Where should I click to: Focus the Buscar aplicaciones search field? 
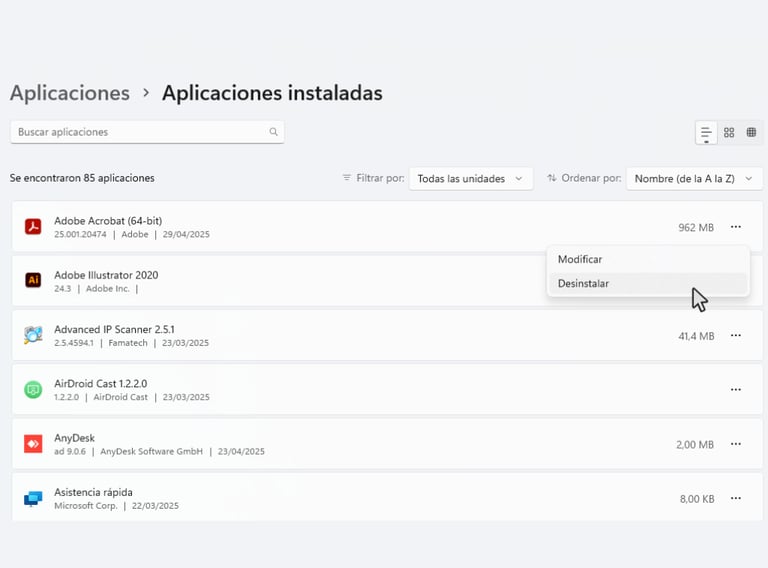click(147, 132)
